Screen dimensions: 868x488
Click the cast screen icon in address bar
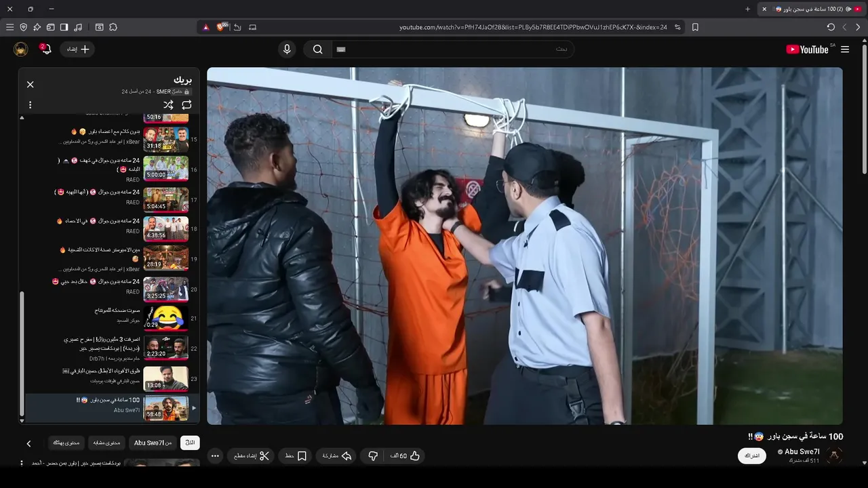pos(253,27)
